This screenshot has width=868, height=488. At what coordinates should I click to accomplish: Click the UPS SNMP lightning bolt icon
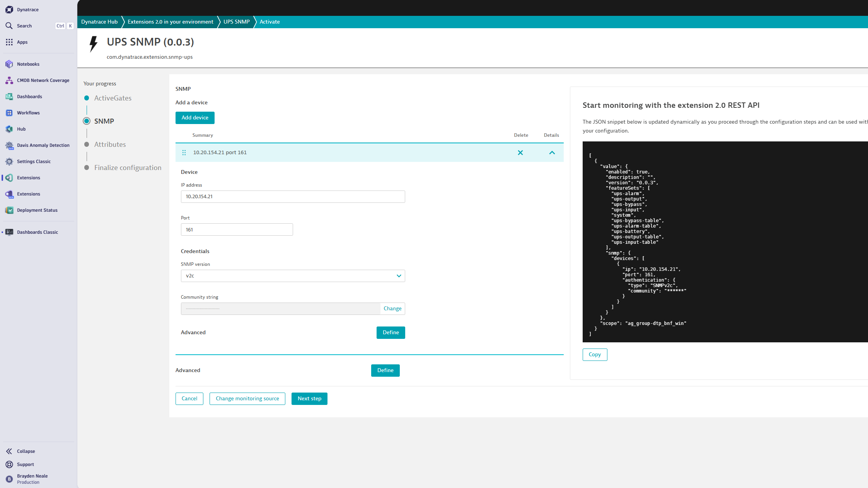point(94,44)
